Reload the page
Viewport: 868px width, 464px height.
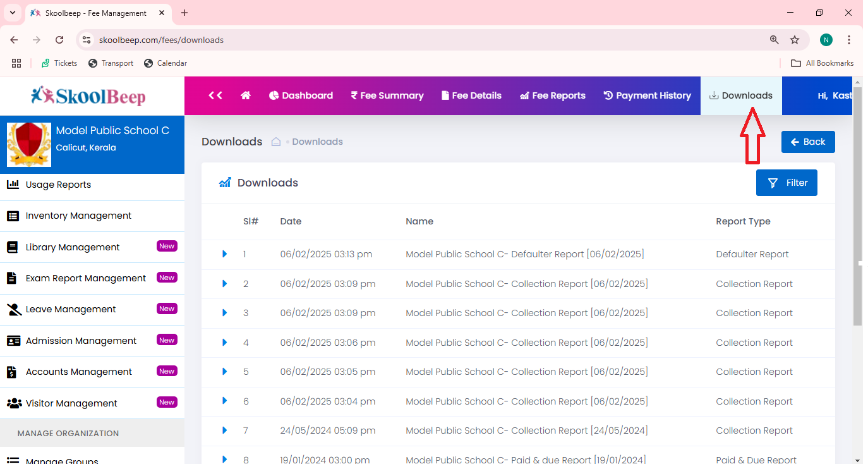(59, 40)
